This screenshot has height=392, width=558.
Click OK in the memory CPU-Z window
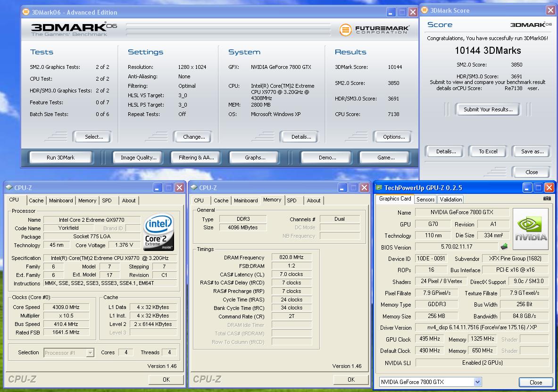click(x=351, y=380)
